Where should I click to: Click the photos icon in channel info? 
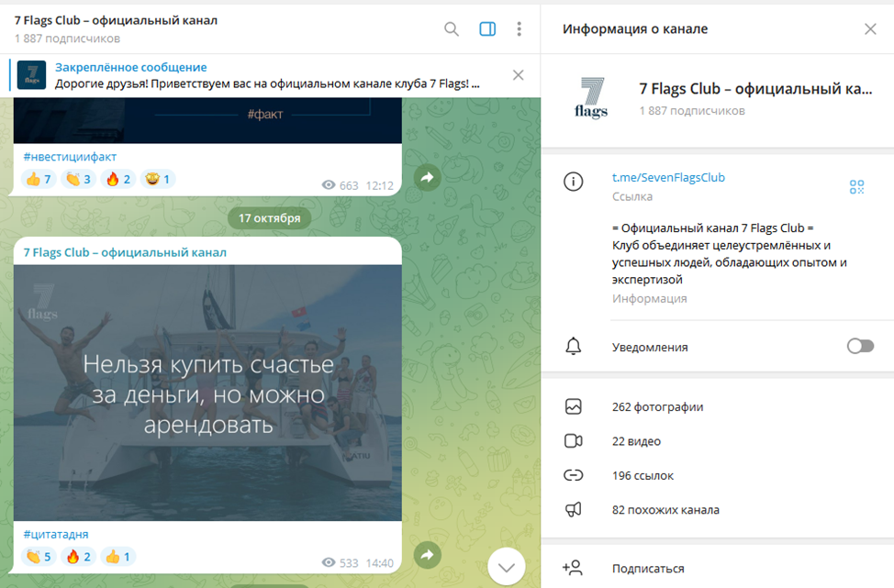click(573, 406)
